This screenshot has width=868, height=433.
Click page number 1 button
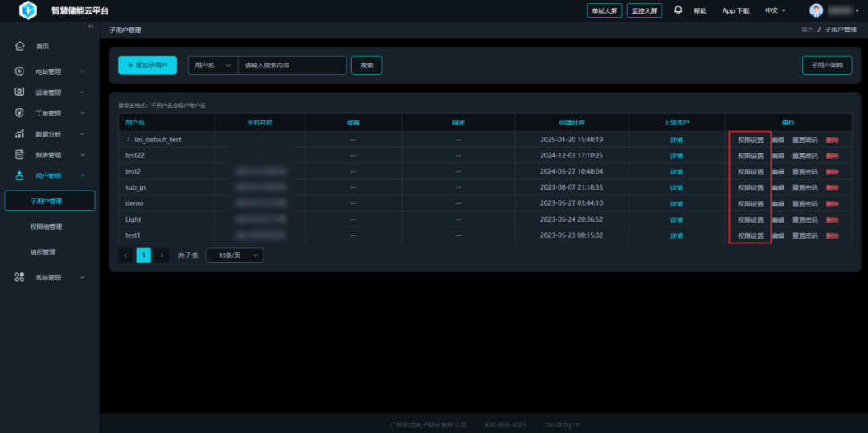coord(143,255)
